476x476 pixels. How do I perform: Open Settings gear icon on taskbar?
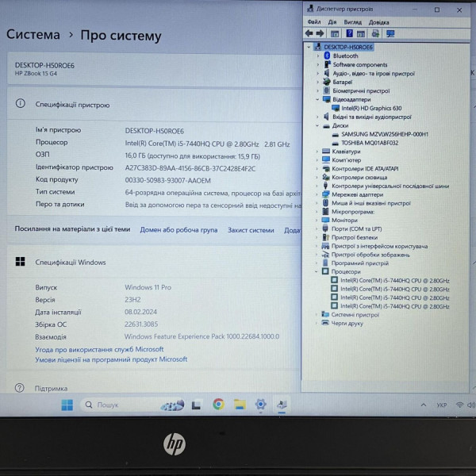pos(260,405)
